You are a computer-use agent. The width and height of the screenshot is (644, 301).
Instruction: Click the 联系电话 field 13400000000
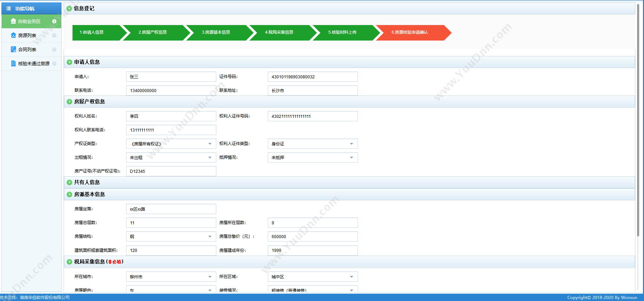pyautogui.click(x=171, y=90)
